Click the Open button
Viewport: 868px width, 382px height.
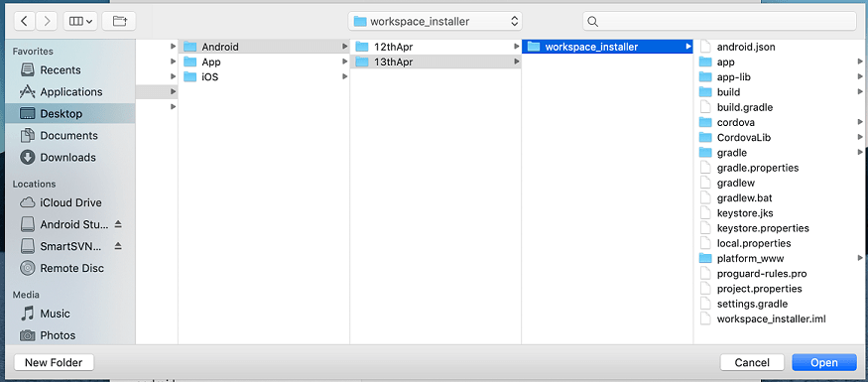[x=823, y=362]
